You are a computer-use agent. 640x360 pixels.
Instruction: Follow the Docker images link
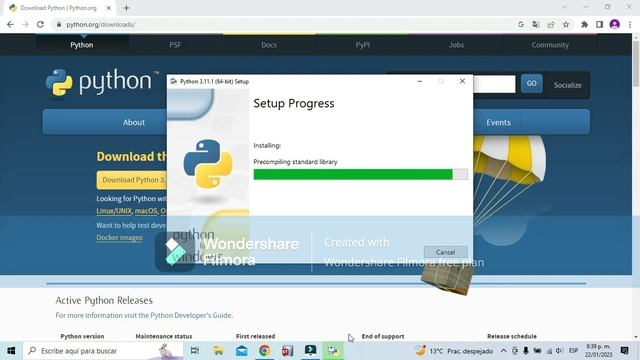point(120,238)
